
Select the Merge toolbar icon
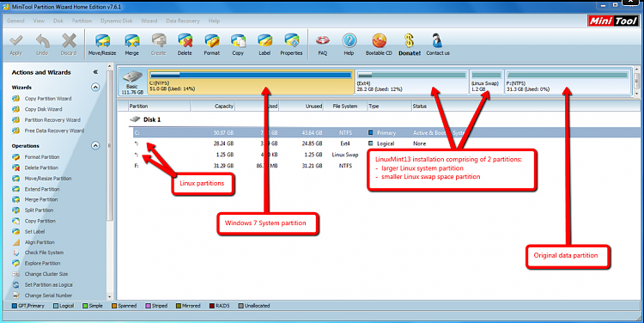(x=132, y=41)
